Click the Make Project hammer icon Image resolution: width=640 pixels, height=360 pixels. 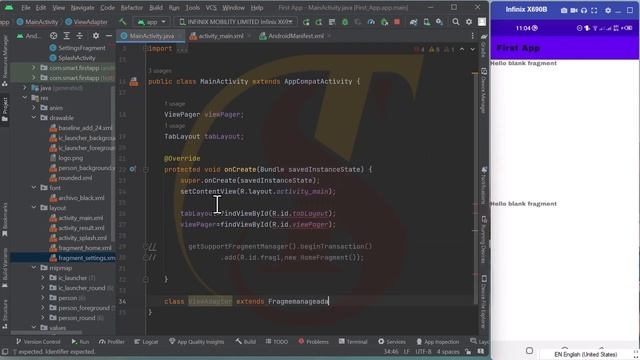(122, 22)
